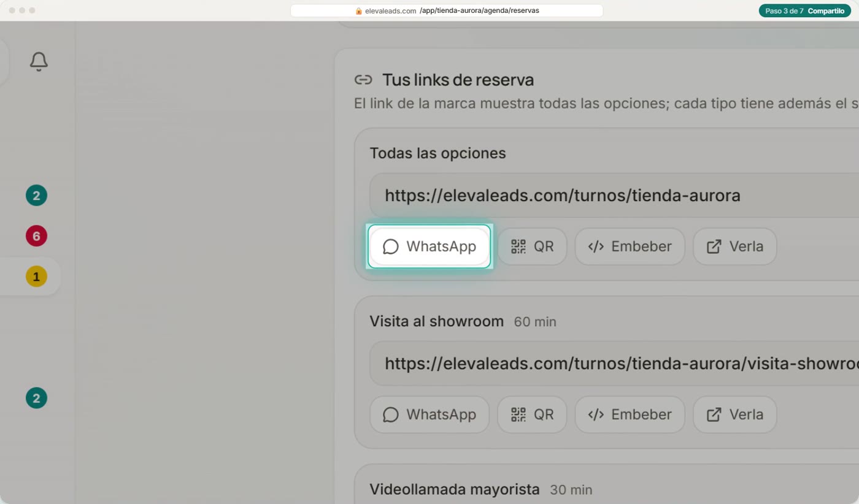Click the teal badge showing 2 below the yellow badge
Viewport: 859px width, 504px height.
tap(36, 399)
